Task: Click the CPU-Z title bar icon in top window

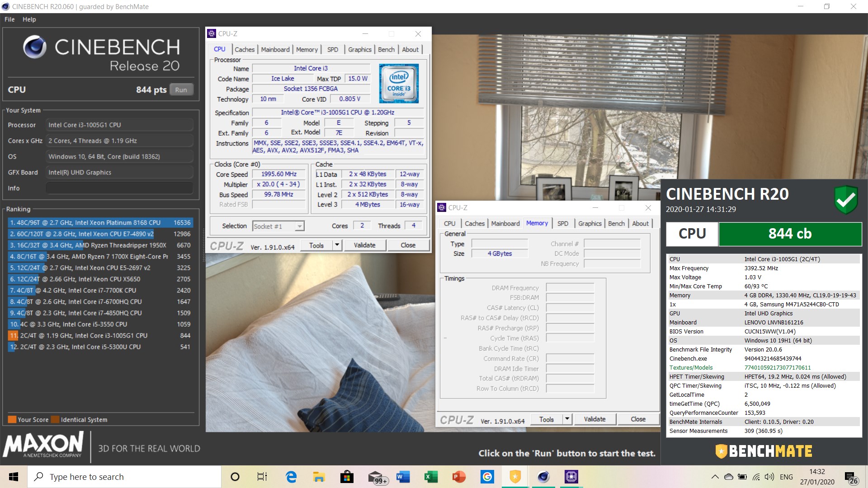Action: point(212,33)
